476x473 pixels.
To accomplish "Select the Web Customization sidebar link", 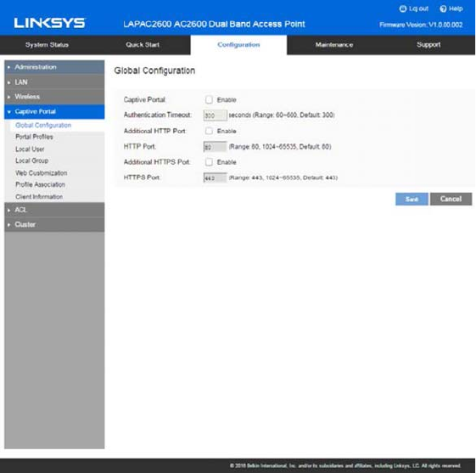I will point(42,173).
